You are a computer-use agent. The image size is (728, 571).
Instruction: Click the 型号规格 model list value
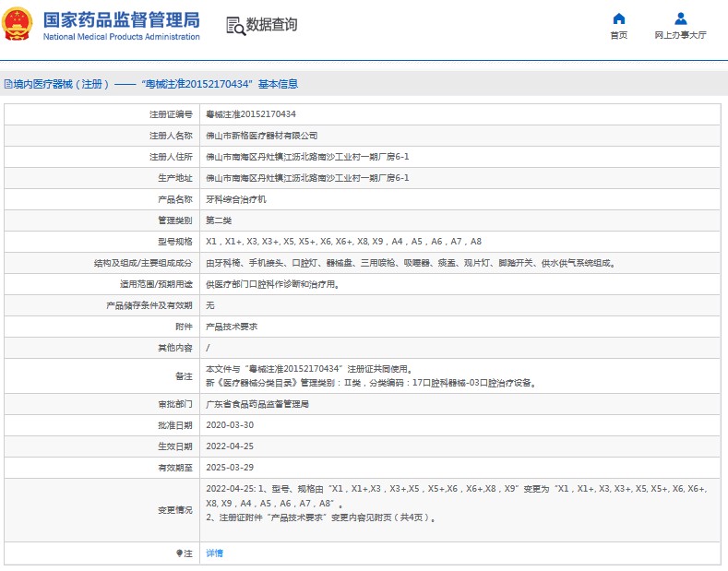[343, 242]
